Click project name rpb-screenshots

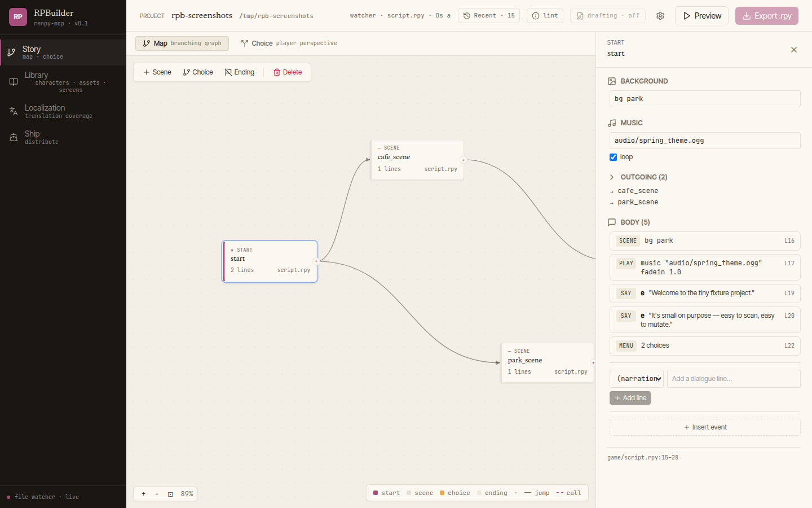tap(202, 16)
